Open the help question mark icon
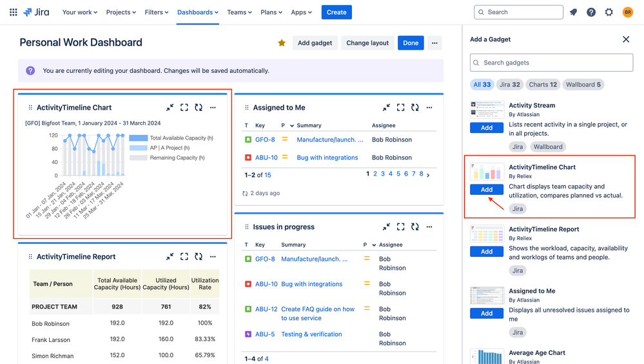This screenshot has width=644, height=364. point(591,12)
